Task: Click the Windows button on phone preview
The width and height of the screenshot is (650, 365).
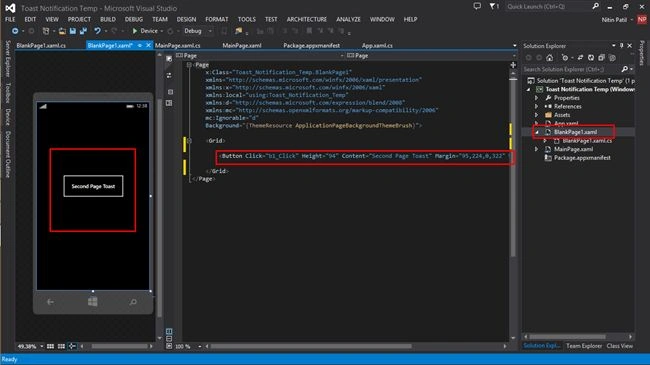Action: (x=93, y=302)
